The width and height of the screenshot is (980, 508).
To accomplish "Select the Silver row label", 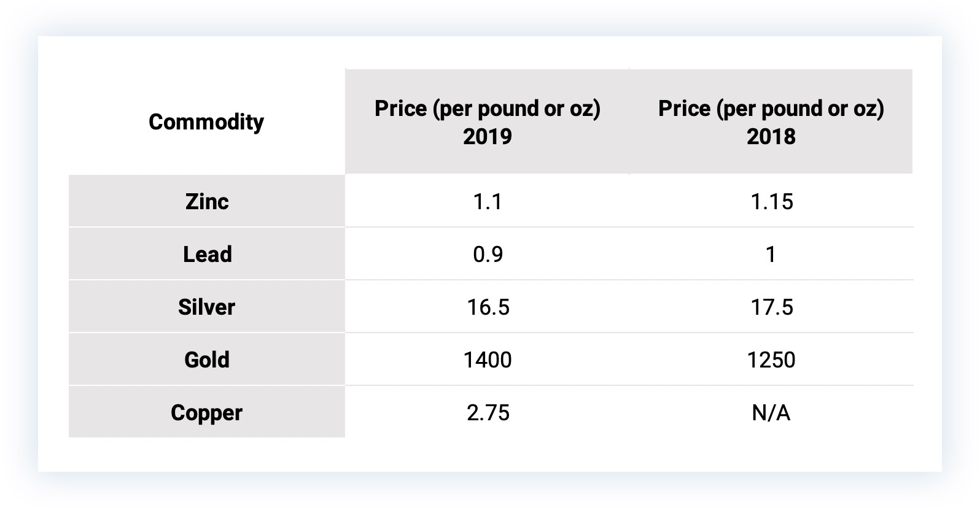I will click(207, 307).
